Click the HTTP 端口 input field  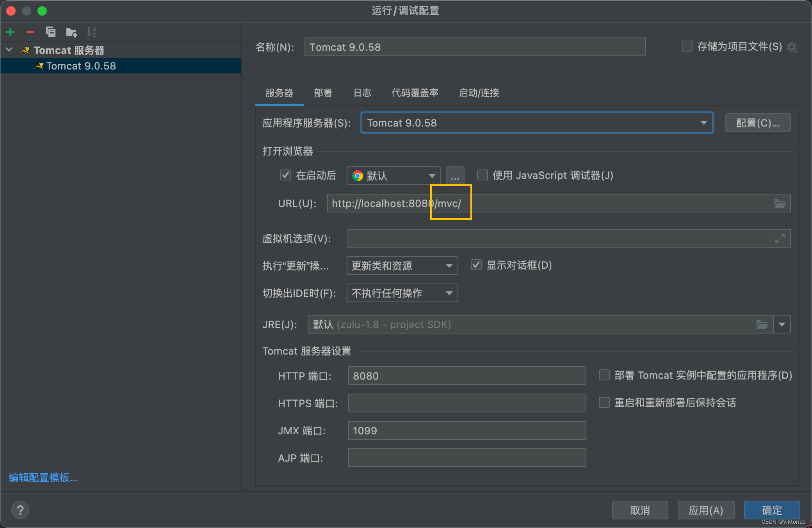coord(467,376)
